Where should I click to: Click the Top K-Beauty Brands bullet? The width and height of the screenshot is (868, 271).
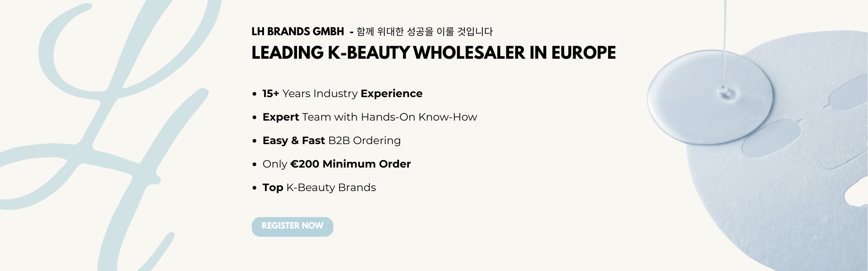(x=319, y=188)
